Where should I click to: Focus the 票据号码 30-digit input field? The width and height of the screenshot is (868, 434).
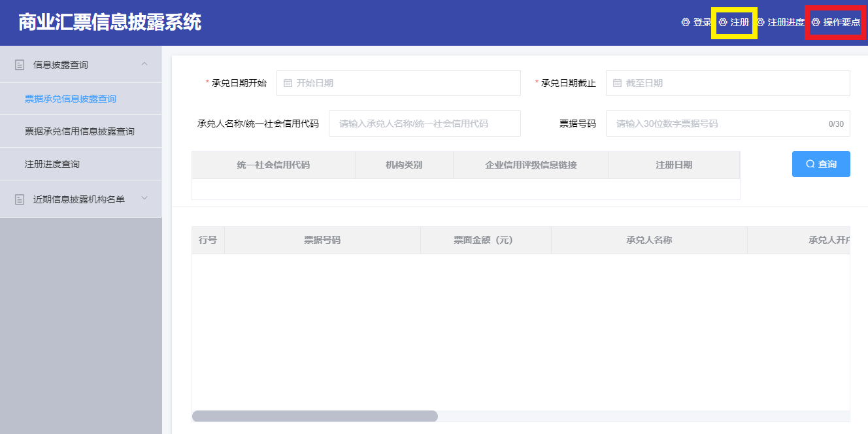pos(719,124)
